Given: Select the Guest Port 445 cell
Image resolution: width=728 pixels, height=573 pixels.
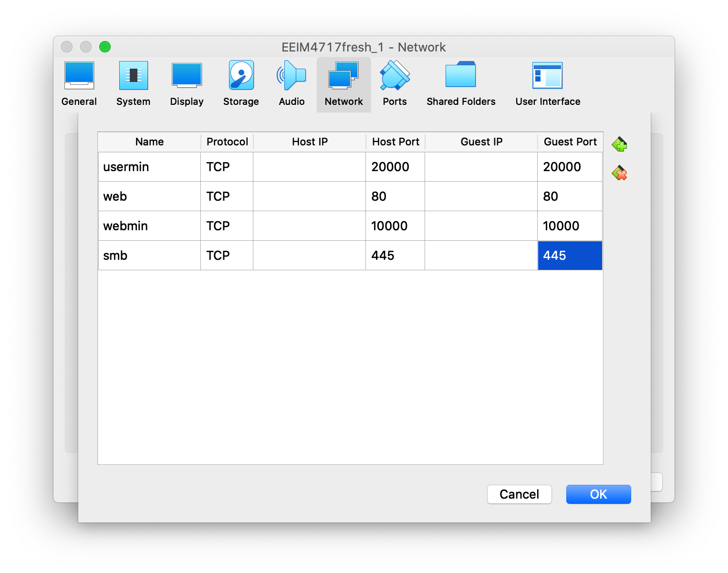Looking at the screenshot, I should (x=570, y=256).
